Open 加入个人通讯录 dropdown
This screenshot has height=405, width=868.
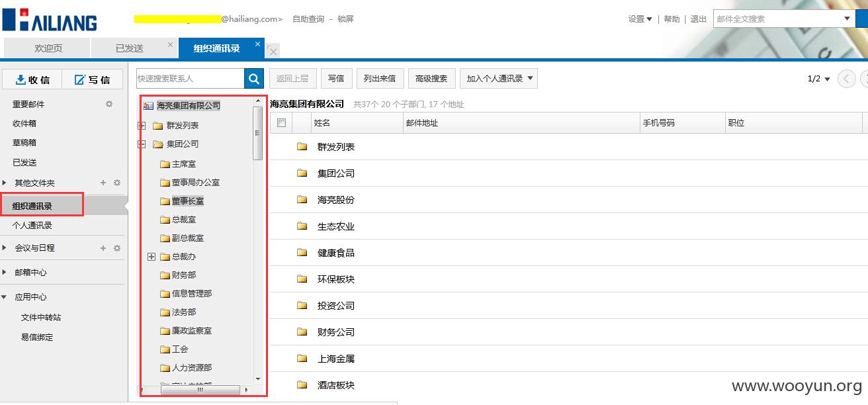click(x=499, y=78)
